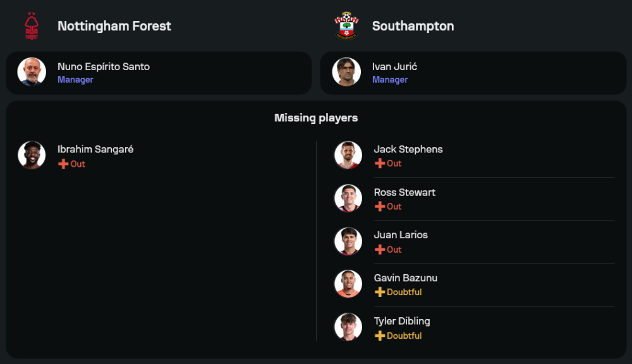
Task: Select Ibrahim Sangaré's player avatar
Action: coord(32,155)
